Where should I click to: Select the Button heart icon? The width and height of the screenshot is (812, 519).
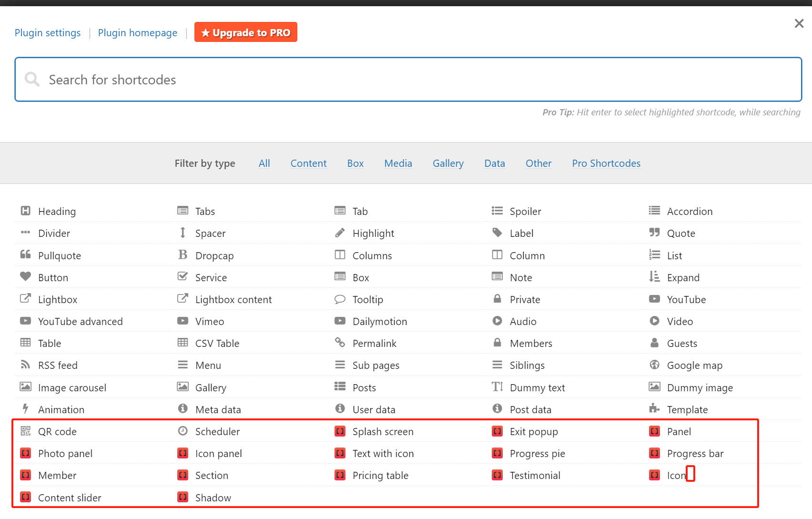pos(26,277)
